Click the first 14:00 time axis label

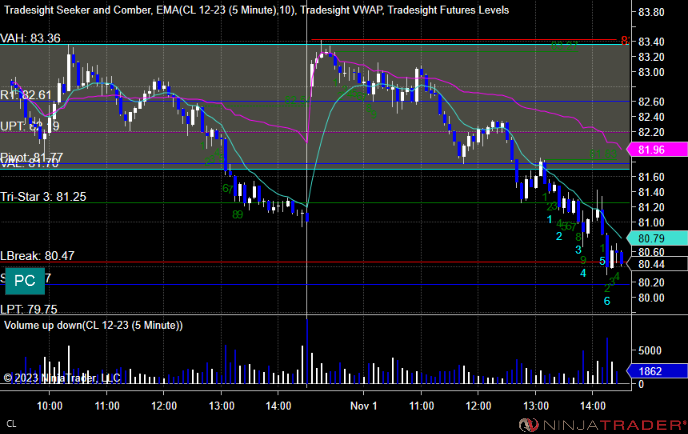click(278, 405)
